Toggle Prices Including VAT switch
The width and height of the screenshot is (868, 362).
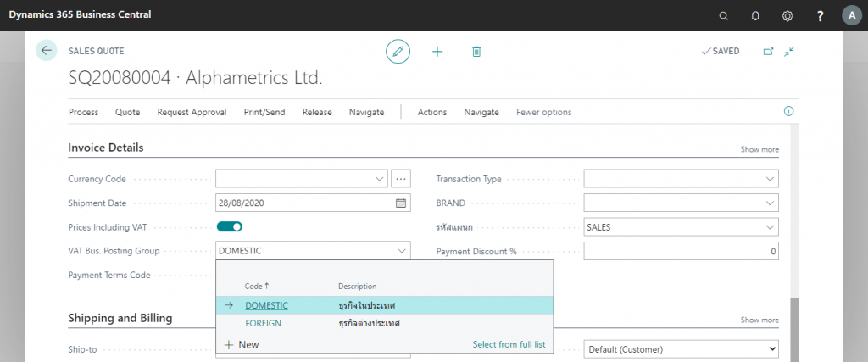[x=230, y=226]
